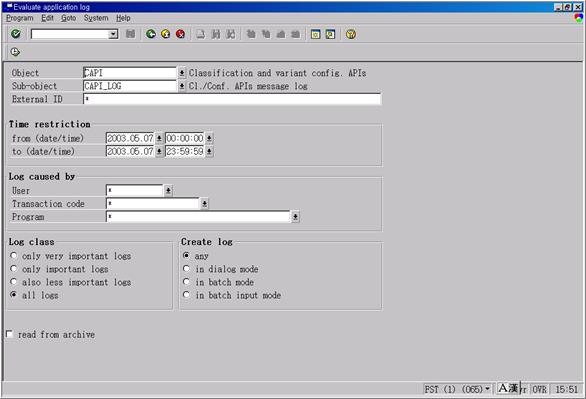The width and height of the screenshot is (586, 399).
Task: Click the command field text box
Action: pos(70,34)
